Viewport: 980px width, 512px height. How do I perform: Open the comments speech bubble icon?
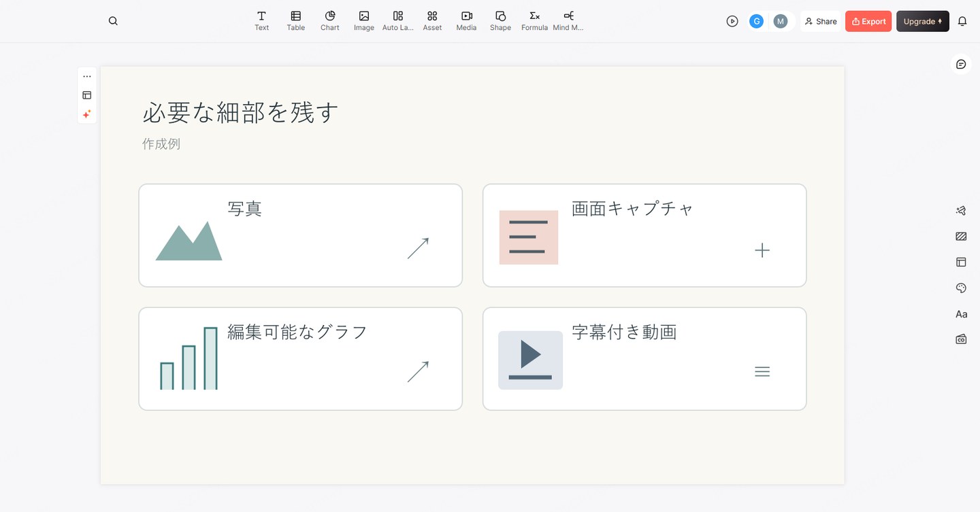pos(961,64)
